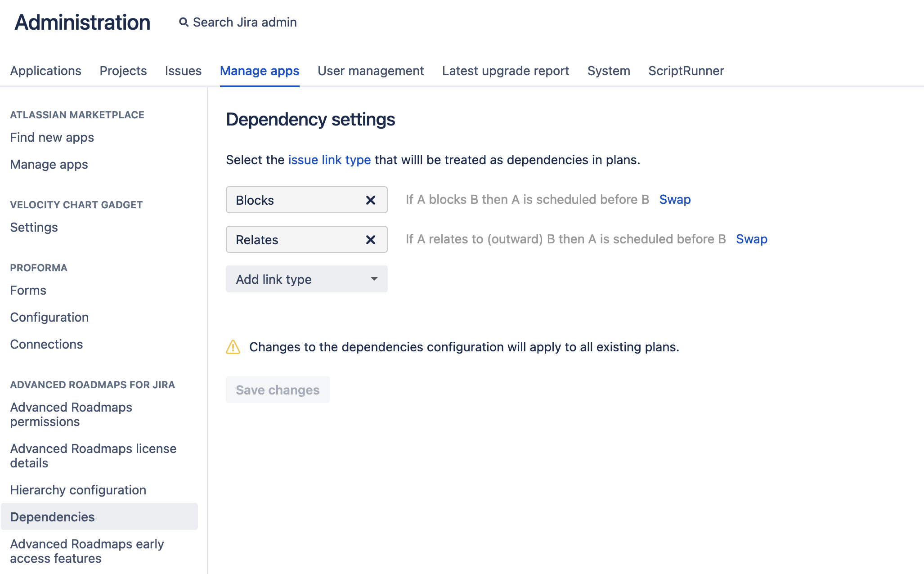Open Velocity Chart Gadget Settings

pyautogui.click(x=34, y=227)
